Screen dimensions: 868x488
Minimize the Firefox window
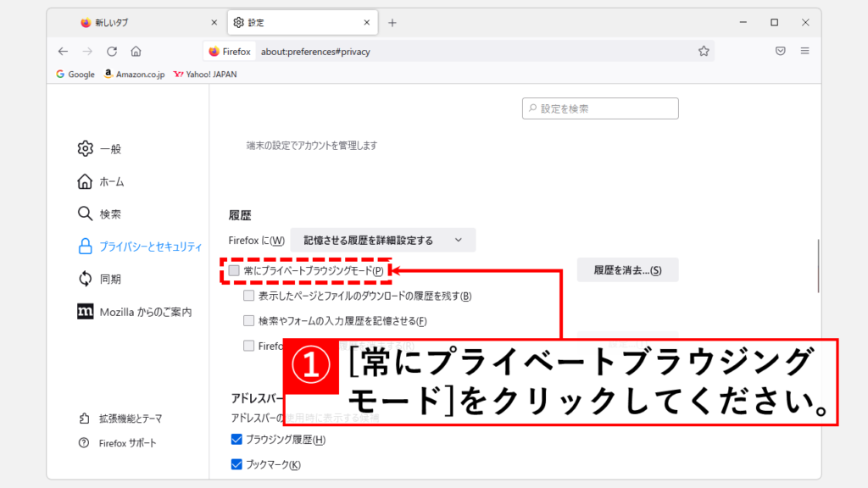click(x=743, y=23)
